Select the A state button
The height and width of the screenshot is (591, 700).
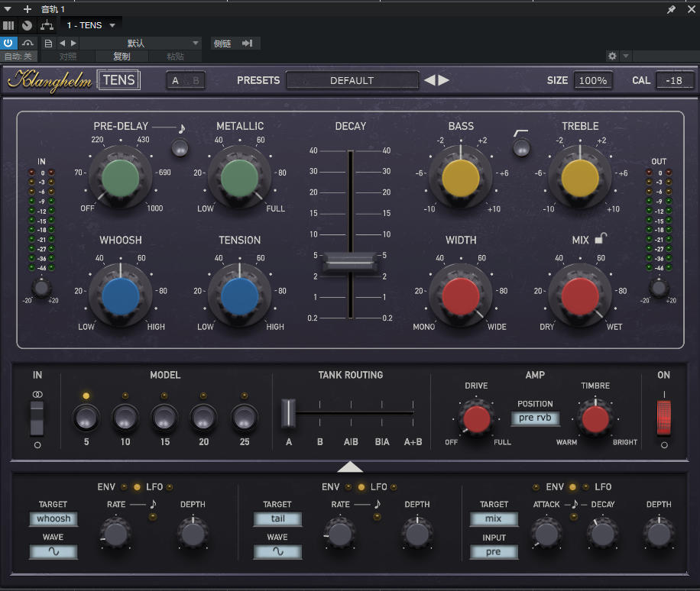click(x=176, y=81)
